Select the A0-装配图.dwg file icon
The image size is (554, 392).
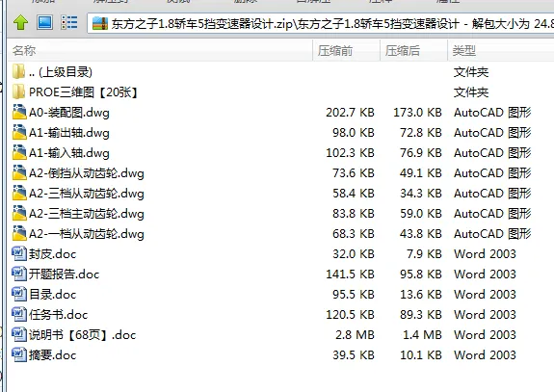(19, 112)
